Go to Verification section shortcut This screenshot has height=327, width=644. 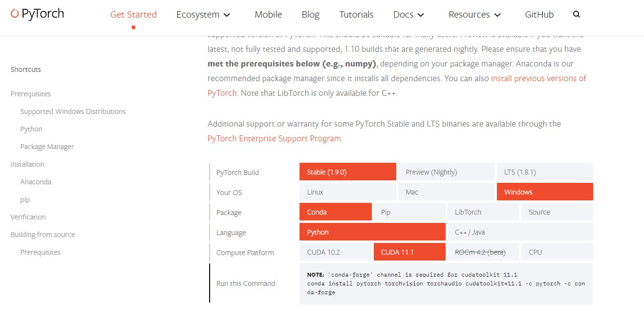tap(28, 217)
